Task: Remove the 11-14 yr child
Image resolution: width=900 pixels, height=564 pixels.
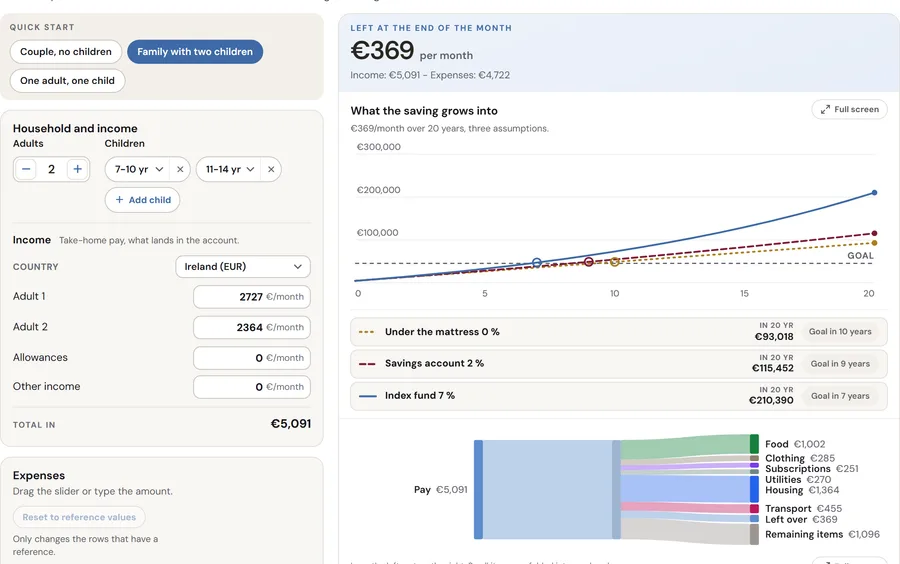Action: (271, 169)
